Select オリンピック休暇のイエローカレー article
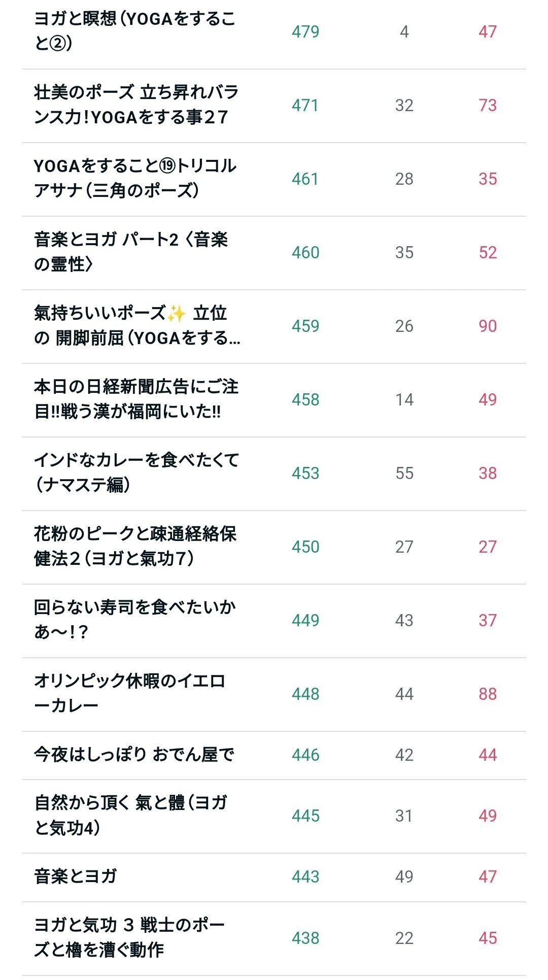 [129, 694]
